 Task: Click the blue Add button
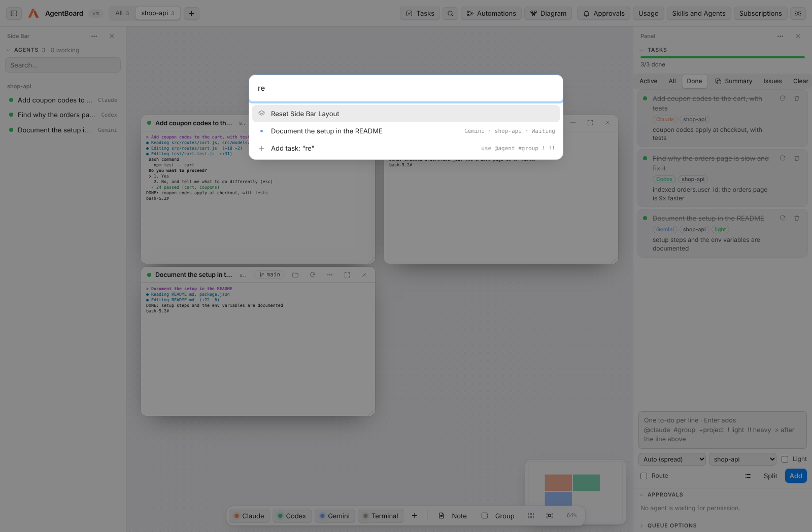point(796,476)
